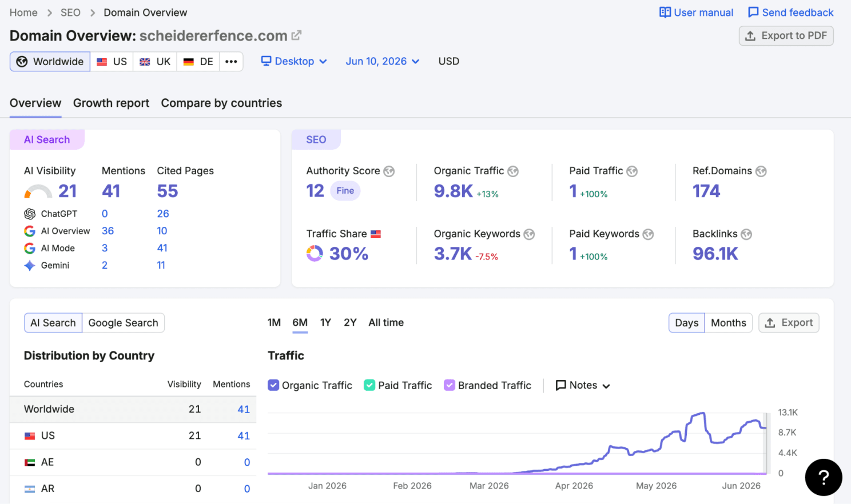
Task: Open the external link icon beside scheidererfence.com
Action: click(x=296, y=35)
